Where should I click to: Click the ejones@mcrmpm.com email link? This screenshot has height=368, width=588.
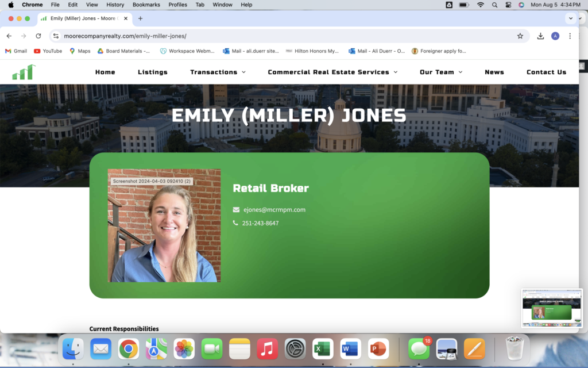[274, 210]
